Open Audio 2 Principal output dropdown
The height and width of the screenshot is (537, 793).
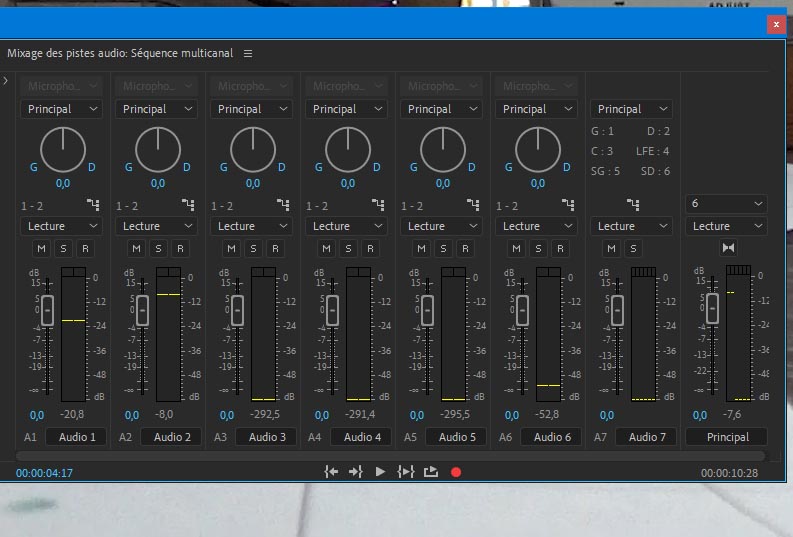click(156, 109)
